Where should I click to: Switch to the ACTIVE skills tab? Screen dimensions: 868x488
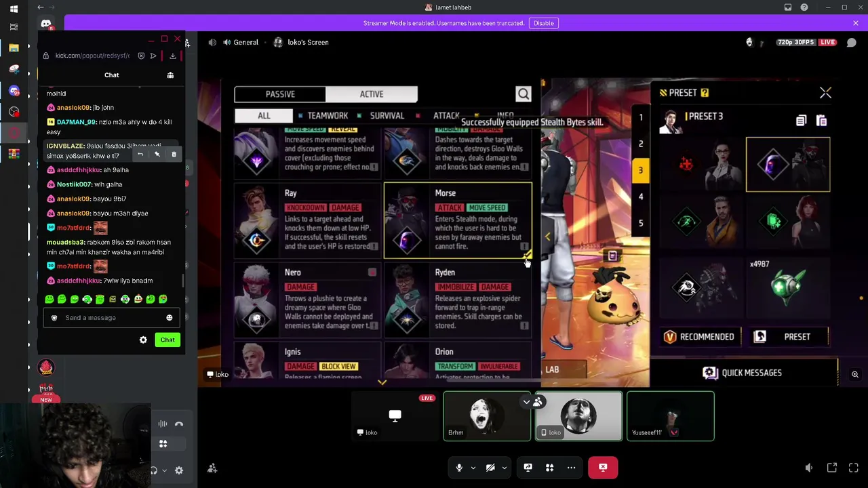(372, 94)
